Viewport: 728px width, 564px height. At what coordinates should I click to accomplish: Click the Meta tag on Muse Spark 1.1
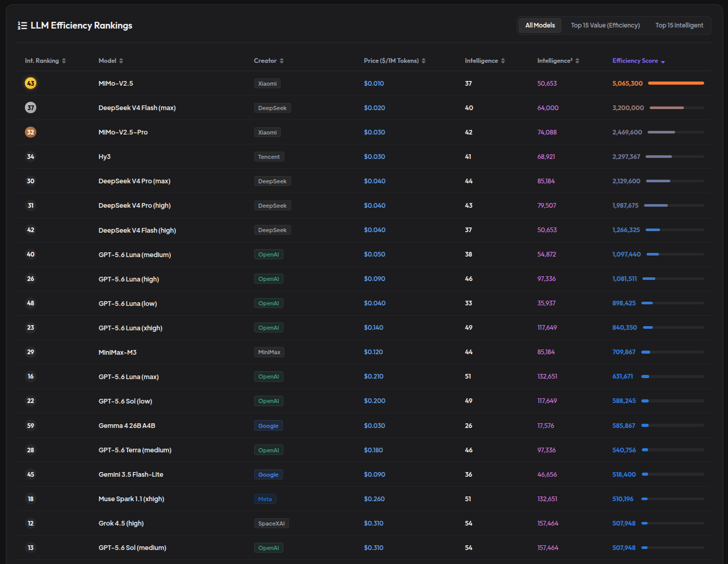click(265, 499)
